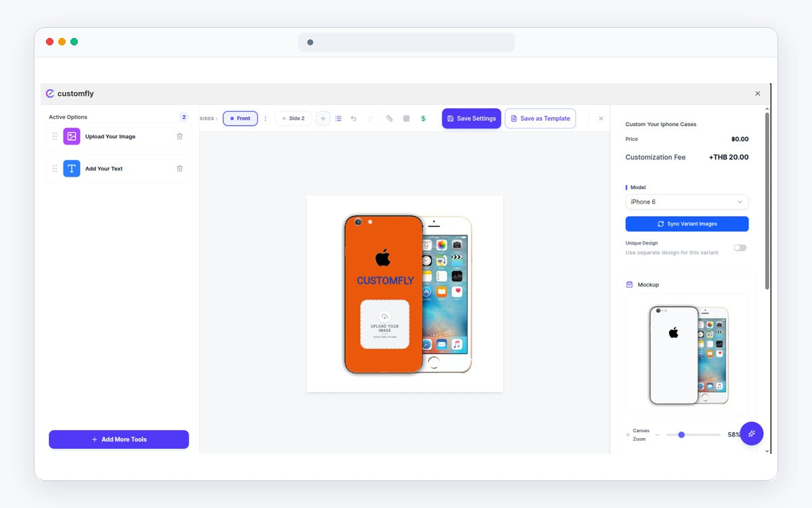
Task: Select the CUSTOMFLY text on the case
Action: click(x=385, y=280)
